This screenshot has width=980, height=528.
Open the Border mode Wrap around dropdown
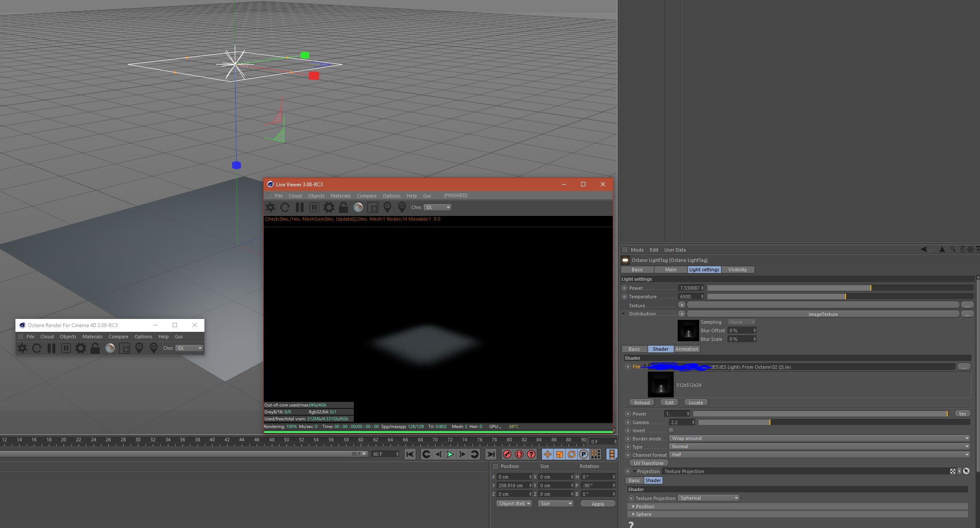tap(819, 438)
